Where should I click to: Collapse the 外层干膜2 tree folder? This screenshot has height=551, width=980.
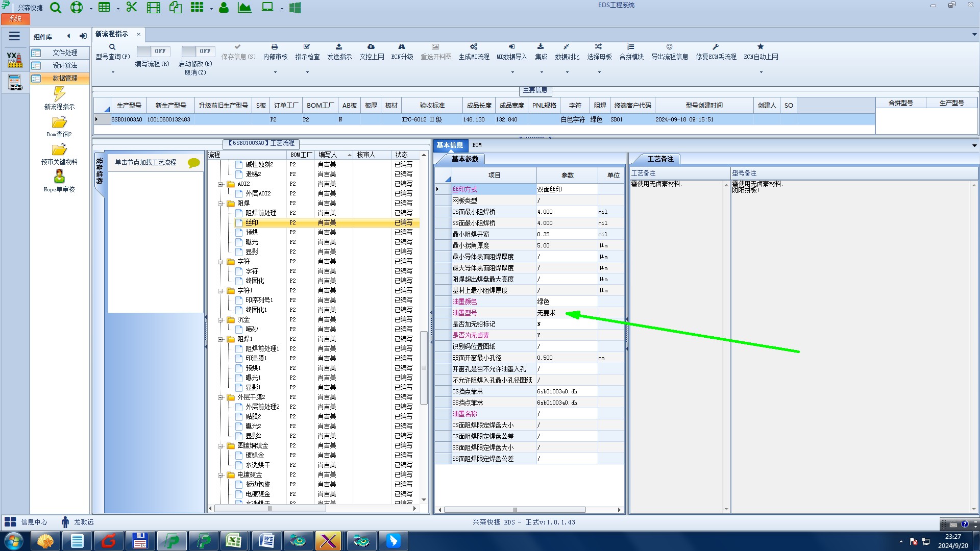(x=221, y=397)
